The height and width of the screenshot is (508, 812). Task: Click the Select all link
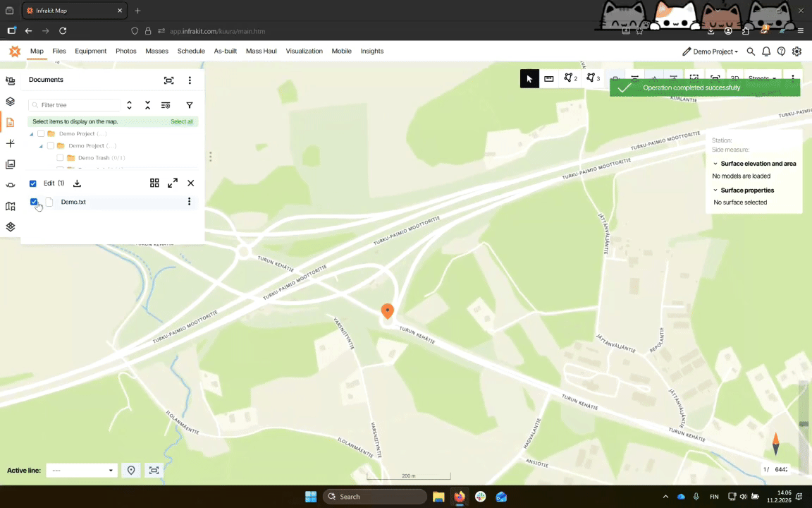point(181,121)
